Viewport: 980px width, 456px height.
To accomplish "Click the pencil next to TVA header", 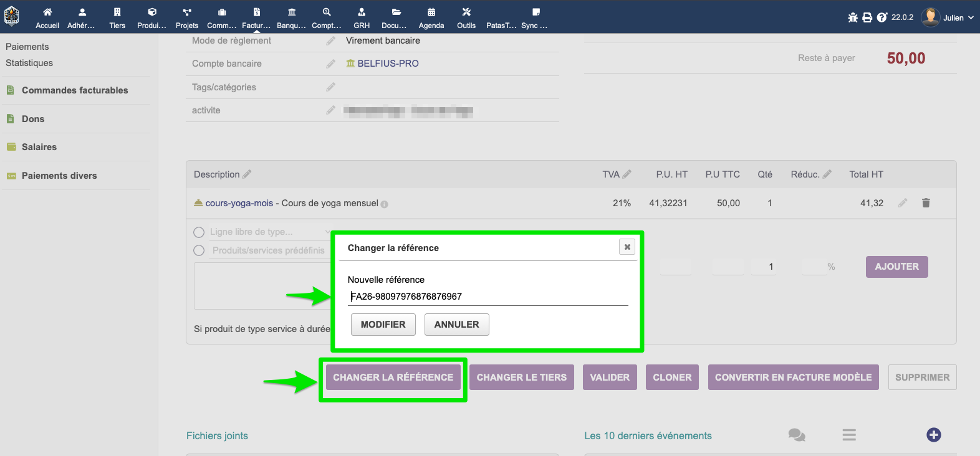I will click(x=627, y=174).
